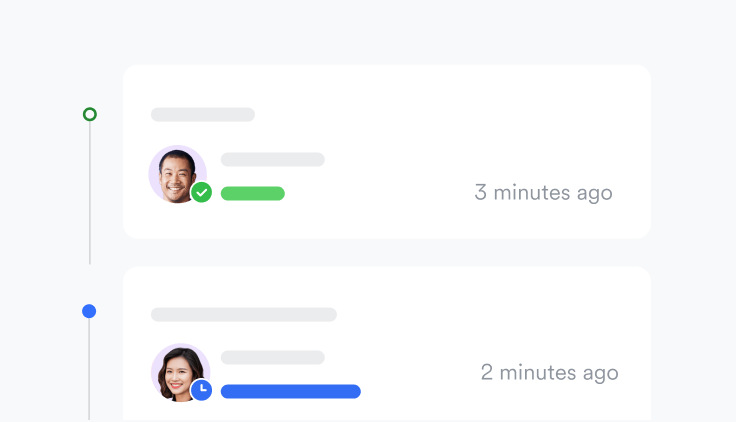Open the smiling woman's profile avatar
The width and height of the screenshot is (736, 422).
[180, 373]
